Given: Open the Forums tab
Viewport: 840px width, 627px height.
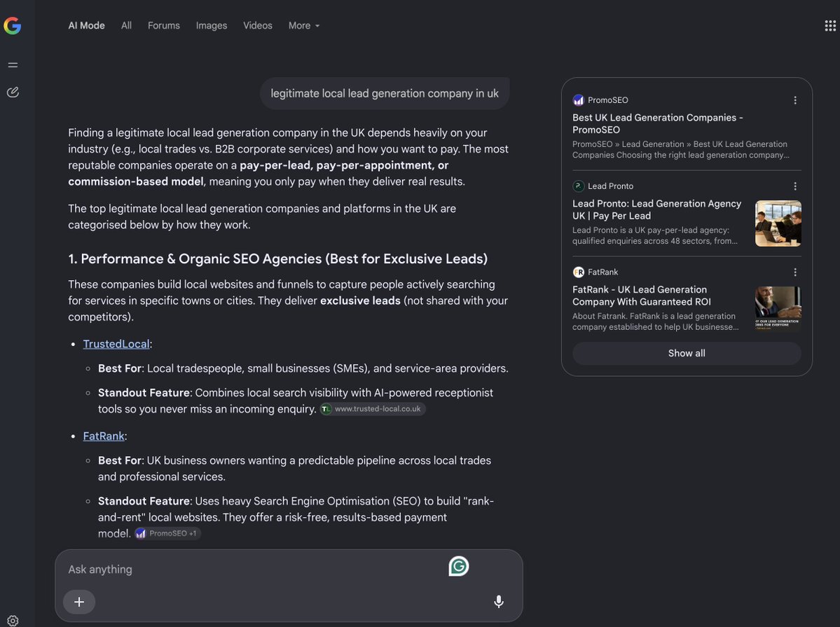Looking at the screenshot, I should click(x=164, y=26).
